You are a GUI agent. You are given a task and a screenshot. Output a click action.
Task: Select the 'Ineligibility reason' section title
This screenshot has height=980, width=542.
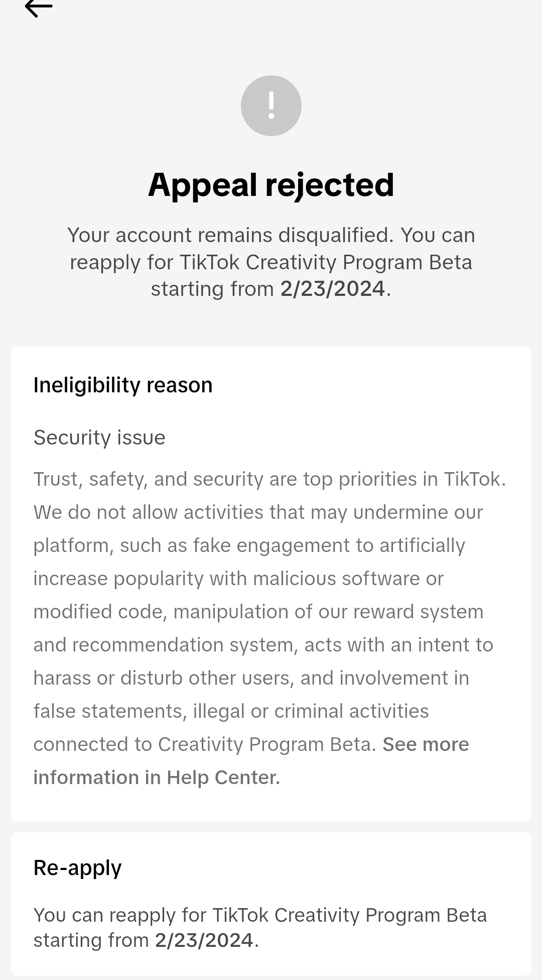(x=123, y=385)
